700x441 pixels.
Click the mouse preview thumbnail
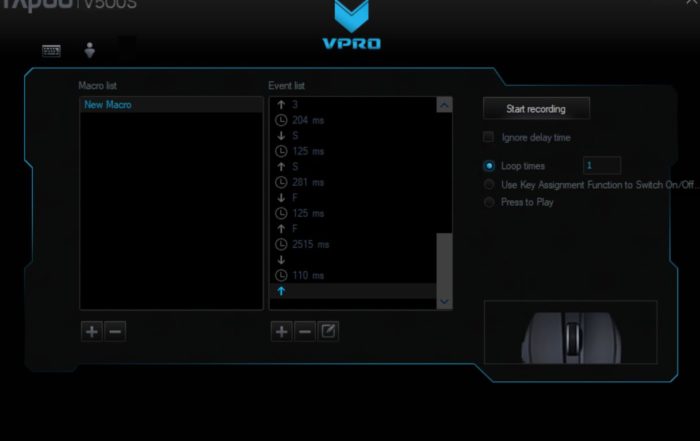click(x=570, y=331)
